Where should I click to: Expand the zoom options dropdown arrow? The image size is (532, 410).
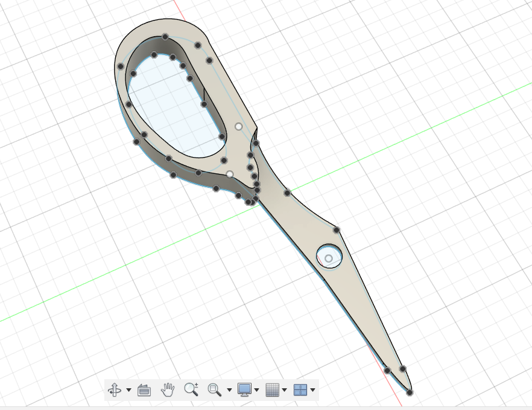click(229, 390)
